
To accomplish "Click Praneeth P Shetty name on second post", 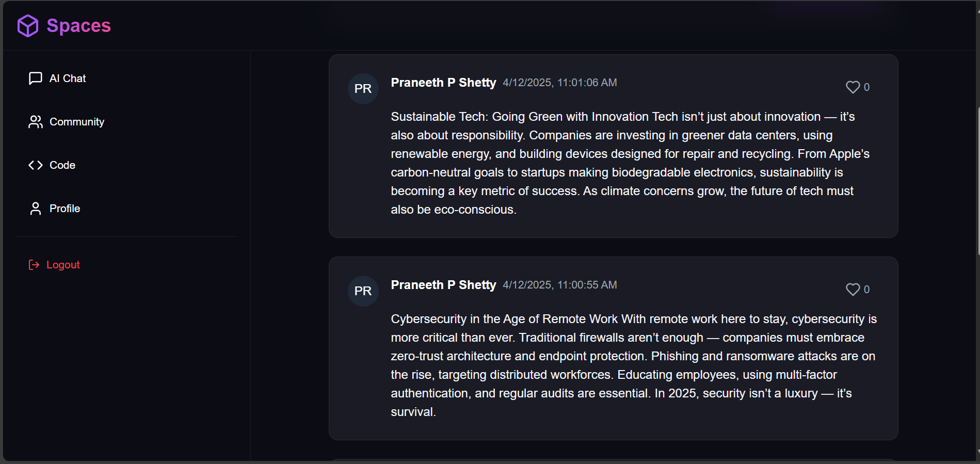I will 443,285.
